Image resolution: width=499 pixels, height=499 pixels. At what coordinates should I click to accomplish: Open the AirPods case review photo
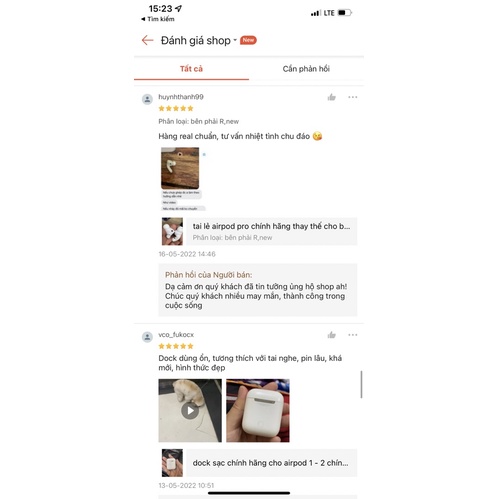click(258, 410)
